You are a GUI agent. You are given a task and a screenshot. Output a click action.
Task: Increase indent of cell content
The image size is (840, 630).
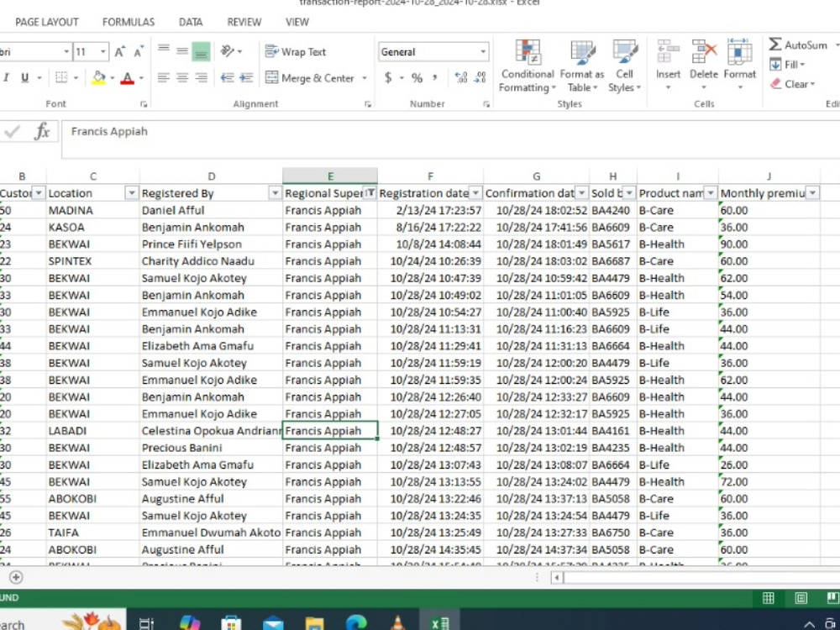pos(246,77)
